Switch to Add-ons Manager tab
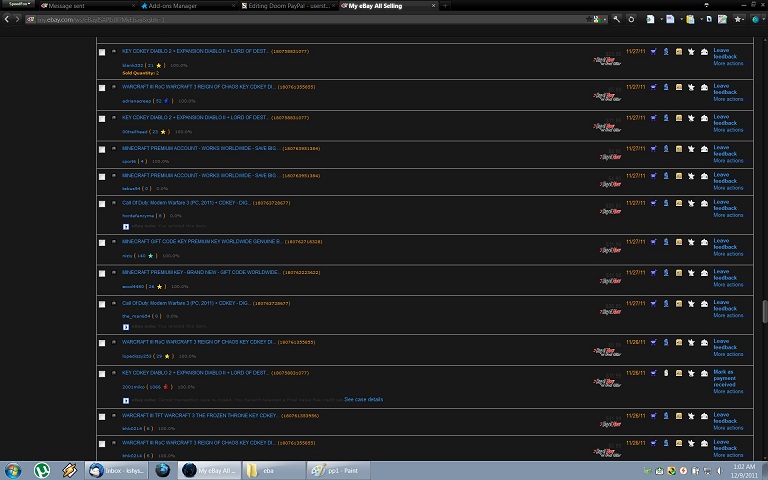 [188, 6]
